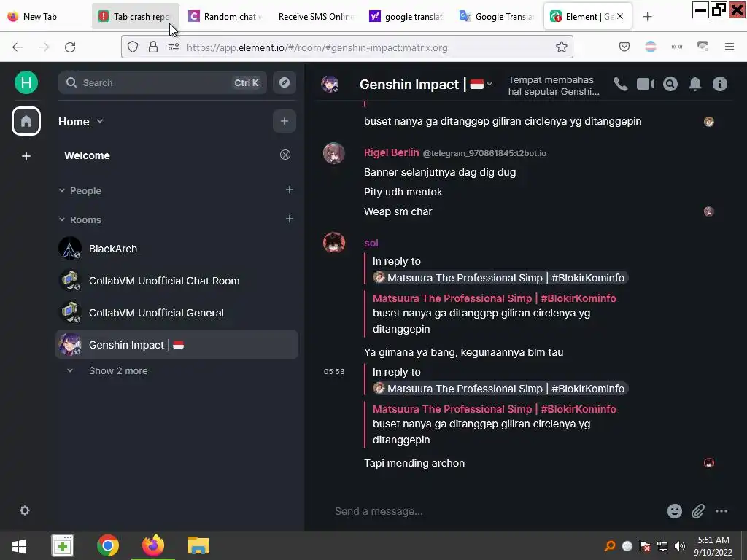Image resolution: width=747 pixels, height=560 pixels.
Task: Focus the Search field
Action: click(x=163, y=82)
